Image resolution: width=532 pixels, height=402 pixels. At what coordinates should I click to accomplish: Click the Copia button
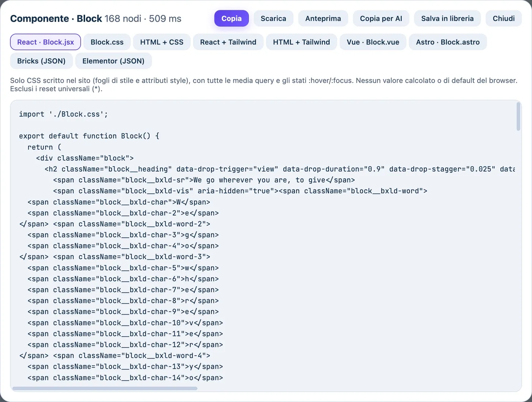pos(231,18)
